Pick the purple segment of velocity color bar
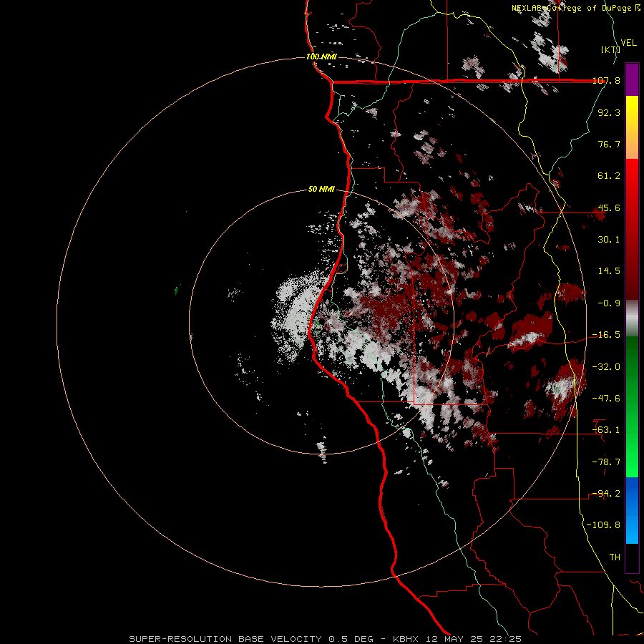The image size is (644, 644). (632, 79)
